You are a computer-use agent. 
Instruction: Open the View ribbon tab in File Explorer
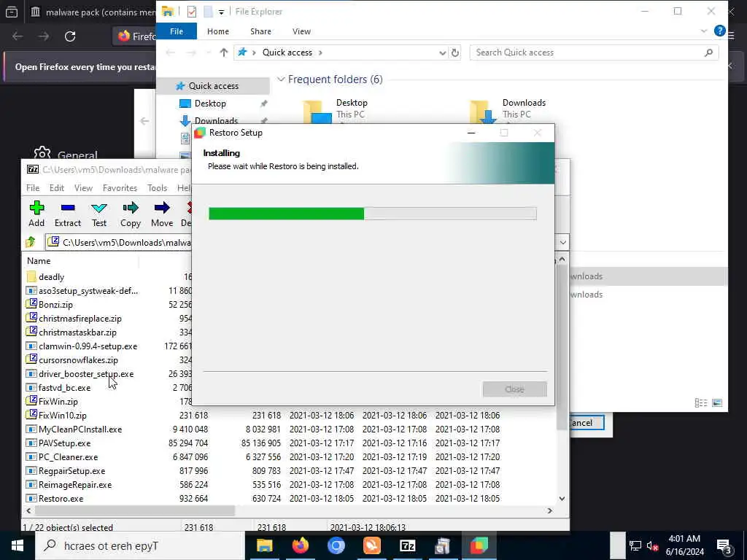tap(301, 31)
